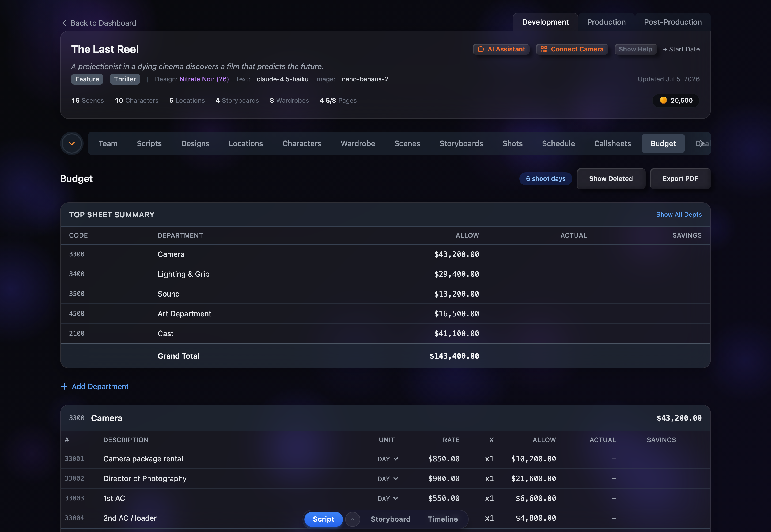The image size is (771, 532).
Task: Click the 10 Characters stat
Action: [136, 100]
